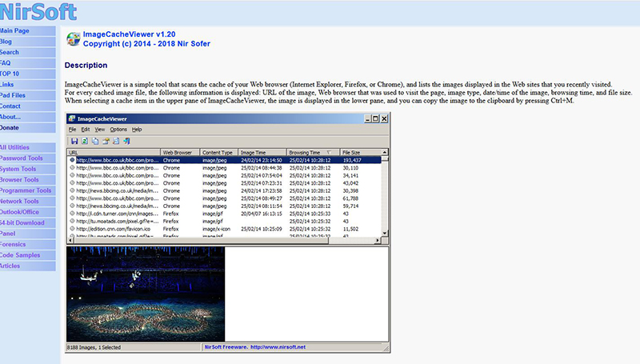640x364 pixels.
Task: Click the Save Selected Items toolbar icon
Action: pyautogui.click(x=74, y=141)
